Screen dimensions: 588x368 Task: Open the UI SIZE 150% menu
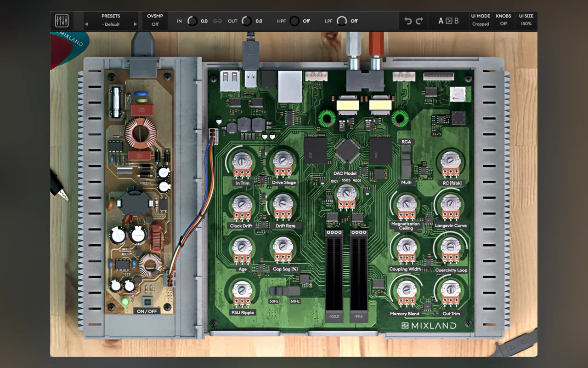coord(526,20)
